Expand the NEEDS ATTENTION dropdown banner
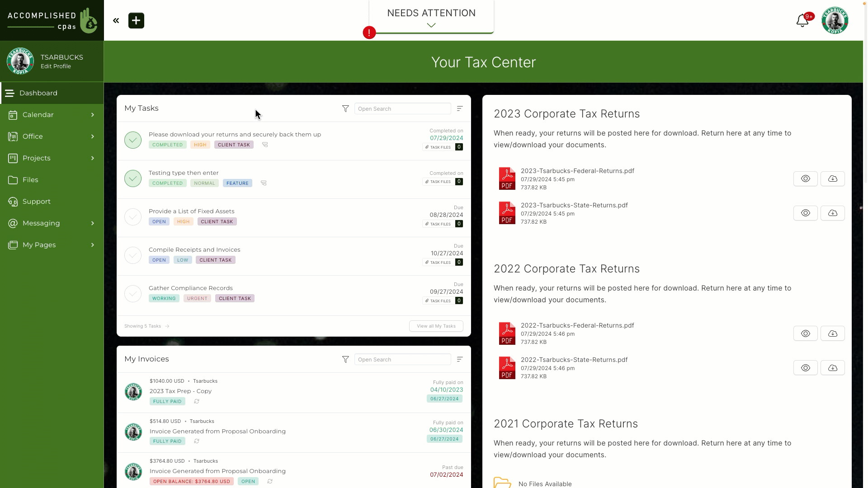868x488 pixels. pos(432,25)
